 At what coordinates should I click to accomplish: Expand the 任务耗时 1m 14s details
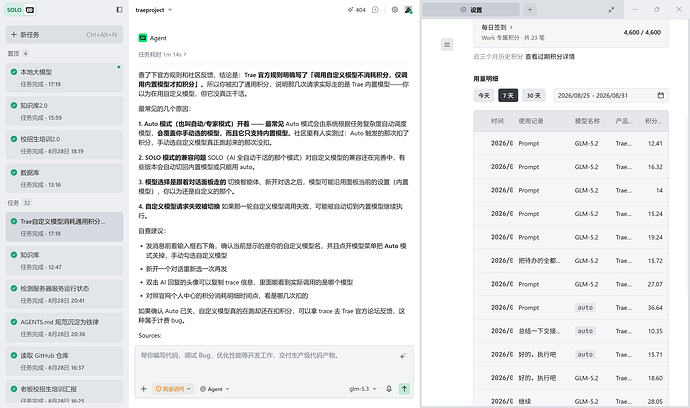click(162, 54)
